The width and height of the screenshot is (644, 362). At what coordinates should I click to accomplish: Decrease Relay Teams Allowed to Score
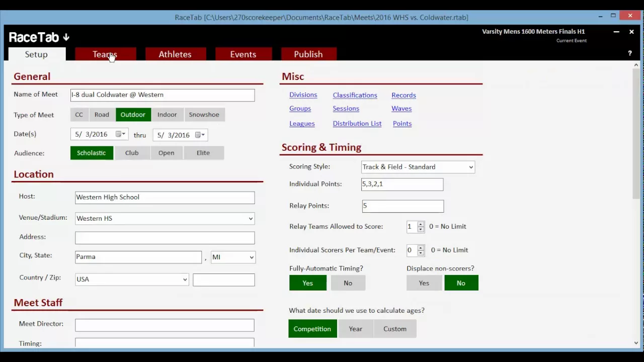[421, 229]
